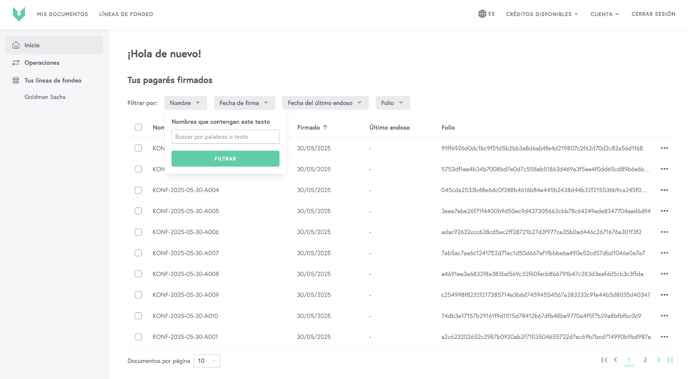Open three-dot menu for KONF-2025-05-30-A010 row
The width and height of the screenshot is (688, 379).
664,316
